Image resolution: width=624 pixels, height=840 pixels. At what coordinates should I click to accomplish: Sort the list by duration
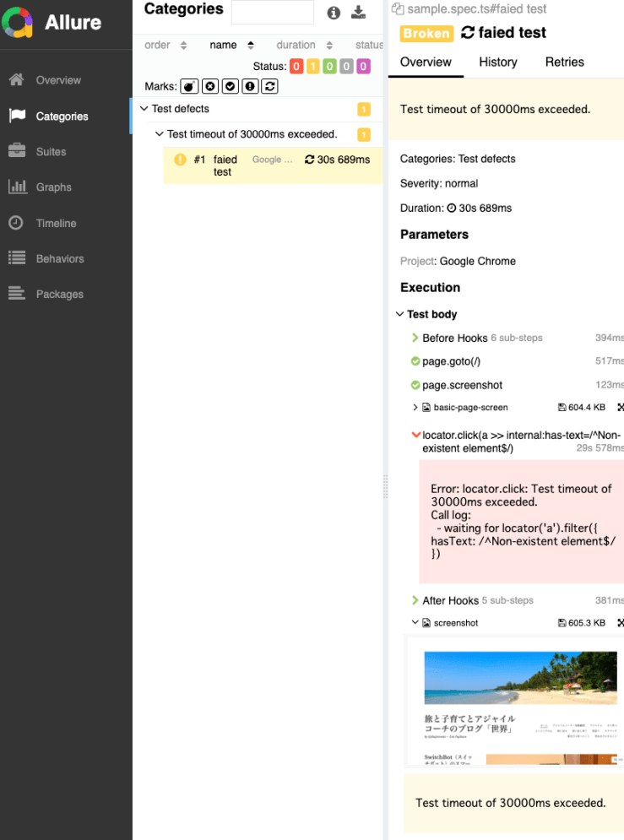click(x=296, y=45)
